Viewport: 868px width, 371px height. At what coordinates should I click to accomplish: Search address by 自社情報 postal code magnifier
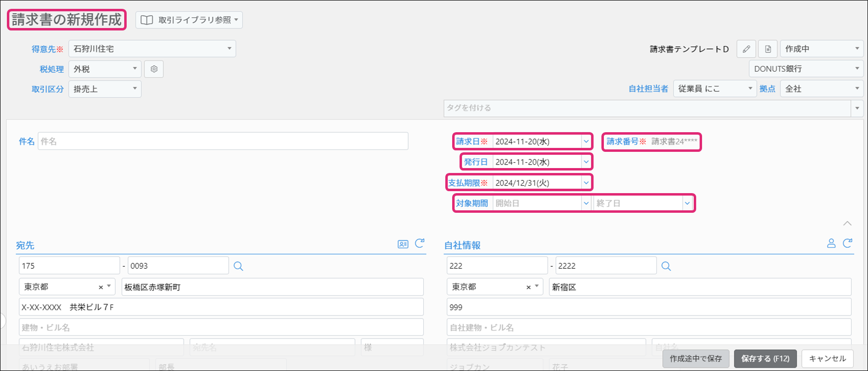pos(666,266)
